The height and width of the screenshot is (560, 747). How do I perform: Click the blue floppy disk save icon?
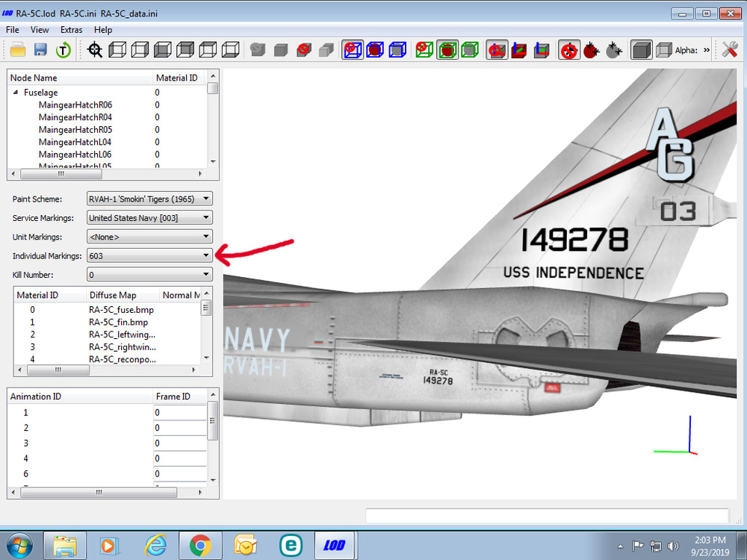pyautogui.click(x=40, y=49)
